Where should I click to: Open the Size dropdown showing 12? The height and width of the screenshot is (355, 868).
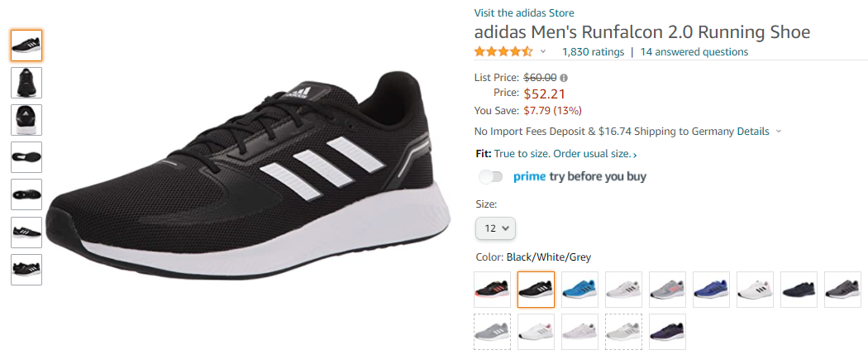pos(496,228)
